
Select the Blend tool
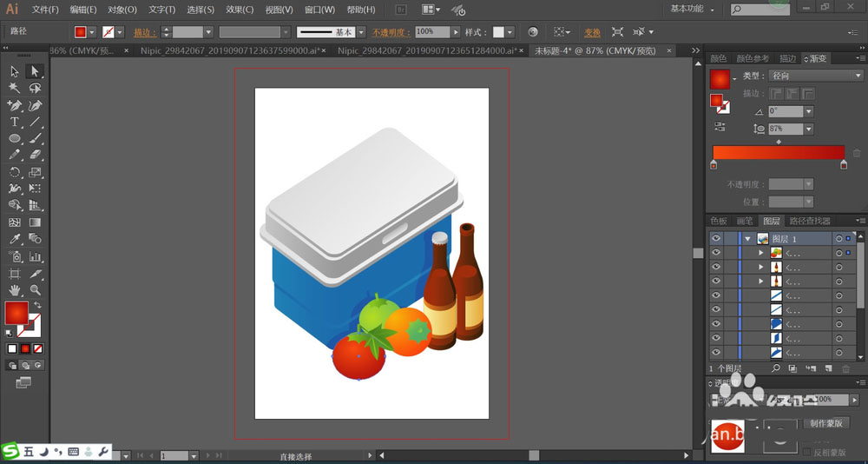(35, 239)
